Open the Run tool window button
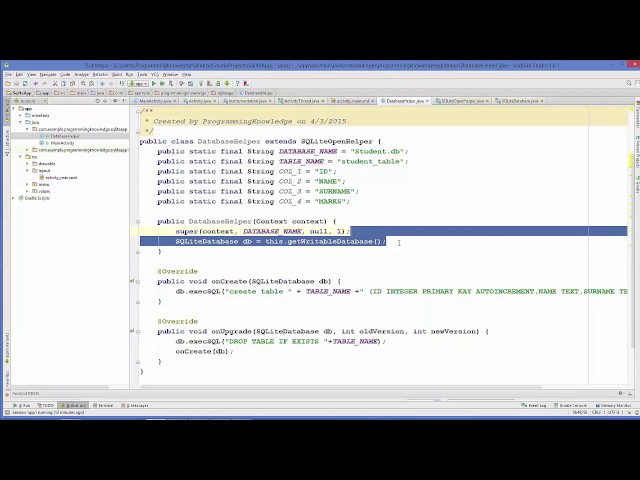The width and height of the screenshot is (640, 480). (x=22, y=405)
